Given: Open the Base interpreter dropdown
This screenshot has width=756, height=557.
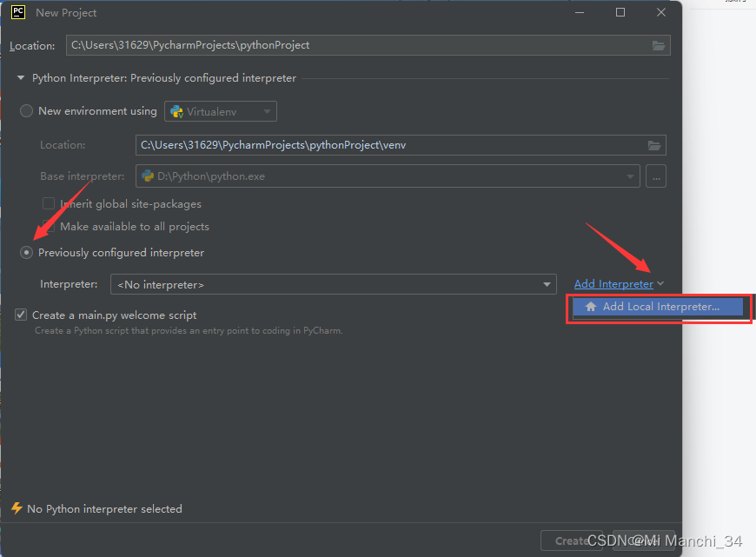Looking at the screenshot, I should (388, 176).
